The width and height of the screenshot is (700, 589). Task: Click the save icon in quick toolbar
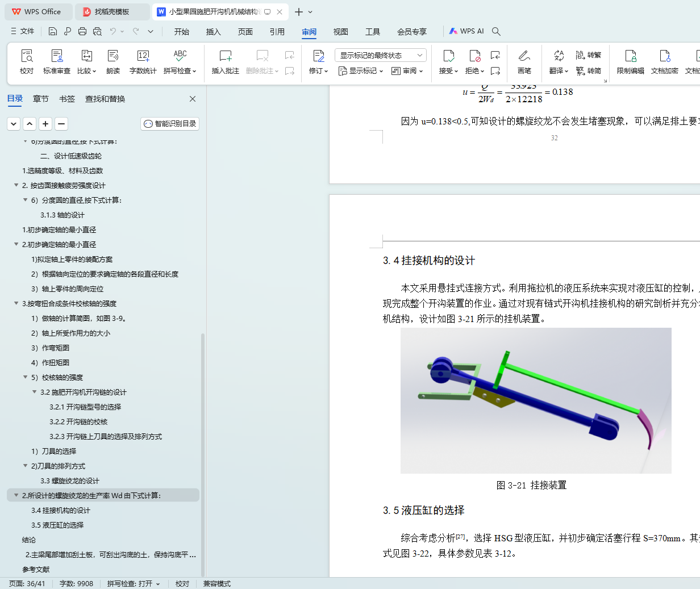tap(53, 31)
